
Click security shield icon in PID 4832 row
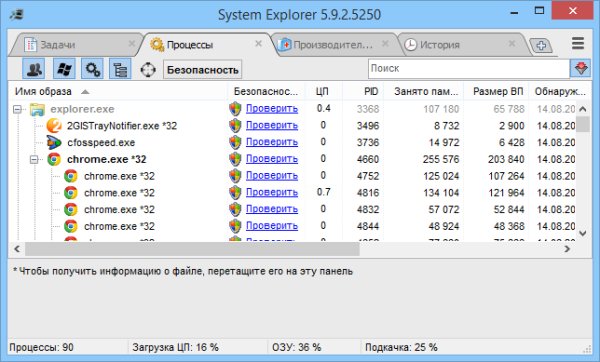[x=235, y=209]
